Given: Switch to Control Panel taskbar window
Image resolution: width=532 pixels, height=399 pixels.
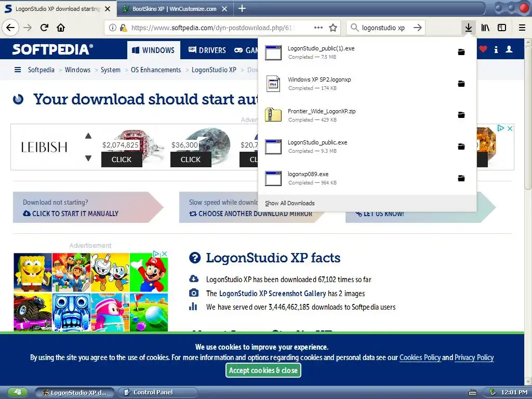Looking at the screenshot, I should 158,393.
